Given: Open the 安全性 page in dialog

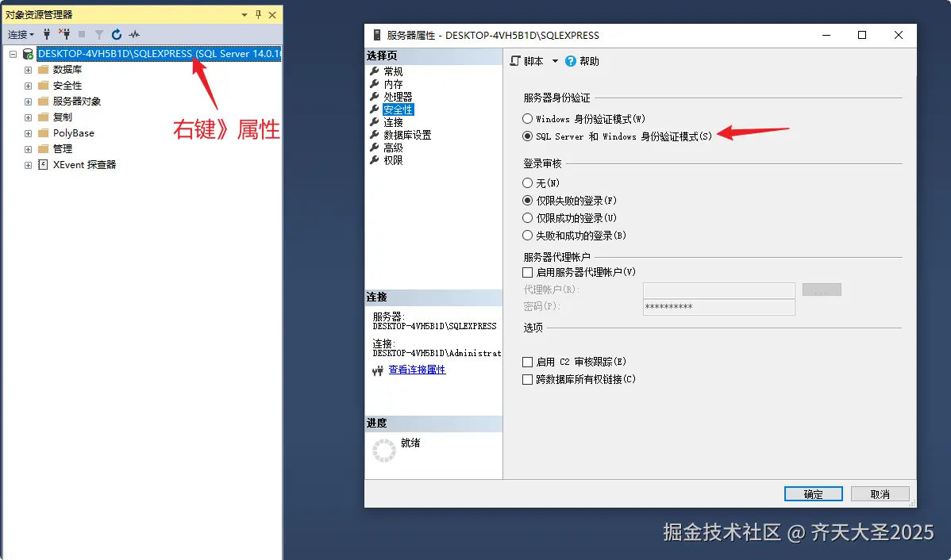Looking at the screenshot, I should point(398,109).
